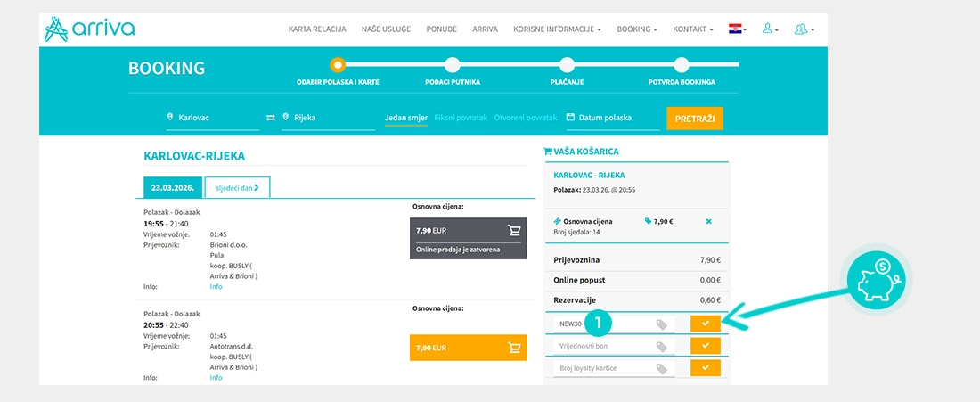The height and width of the screenshot is (402, 980).
Task: Click the Online popust row
Action: point(637,280)
